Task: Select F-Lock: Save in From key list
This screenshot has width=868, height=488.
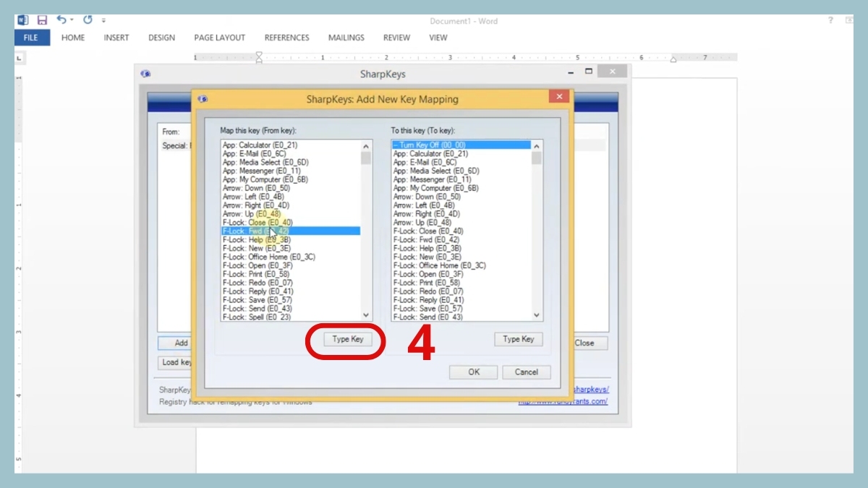Action: pos(291,300)
